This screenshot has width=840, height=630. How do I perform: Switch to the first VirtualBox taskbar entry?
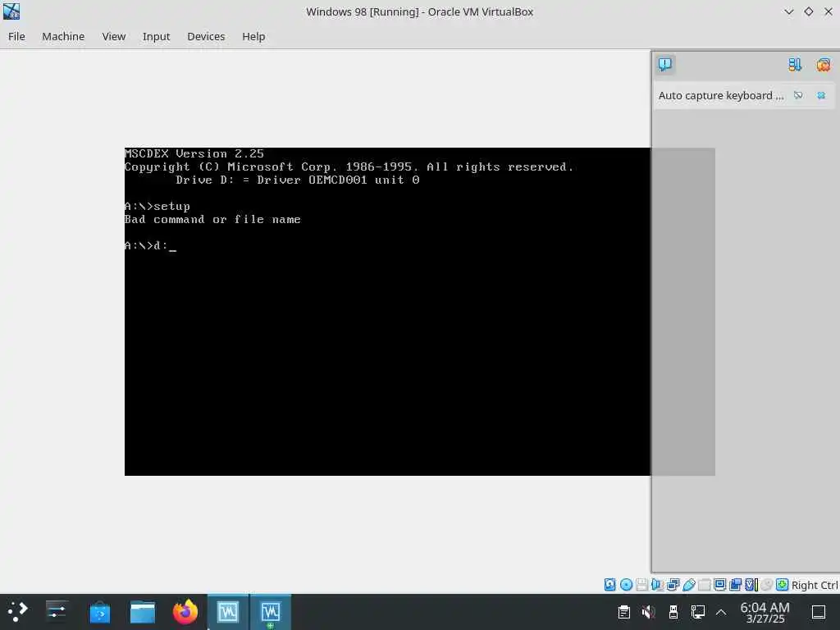click(x=228, y=612)
